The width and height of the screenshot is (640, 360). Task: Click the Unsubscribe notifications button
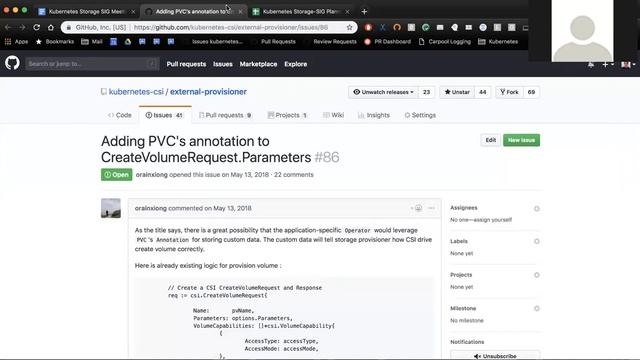click(495, 356)
